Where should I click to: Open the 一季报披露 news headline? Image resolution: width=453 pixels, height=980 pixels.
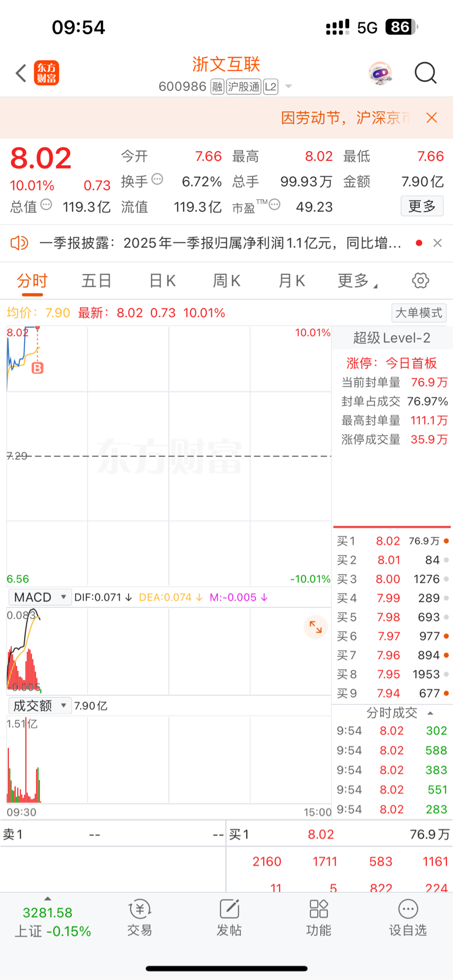221,242
